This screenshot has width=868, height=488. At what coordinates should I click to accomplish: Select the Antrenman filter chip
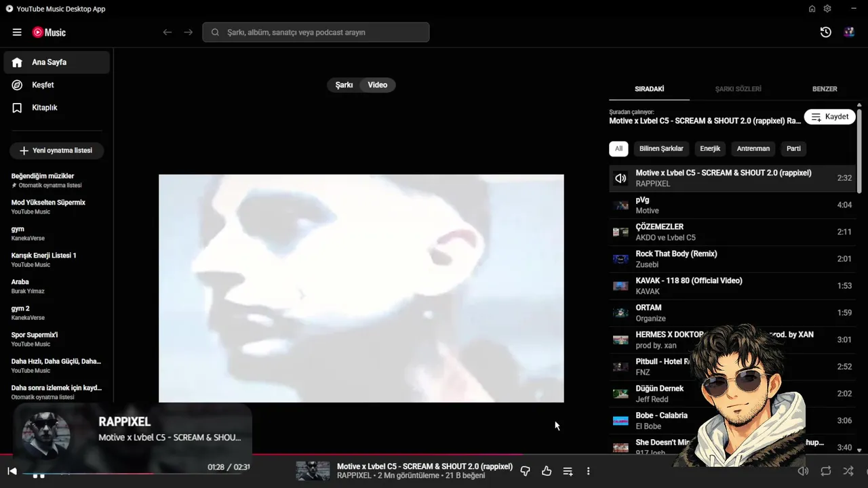click(753, 148)
